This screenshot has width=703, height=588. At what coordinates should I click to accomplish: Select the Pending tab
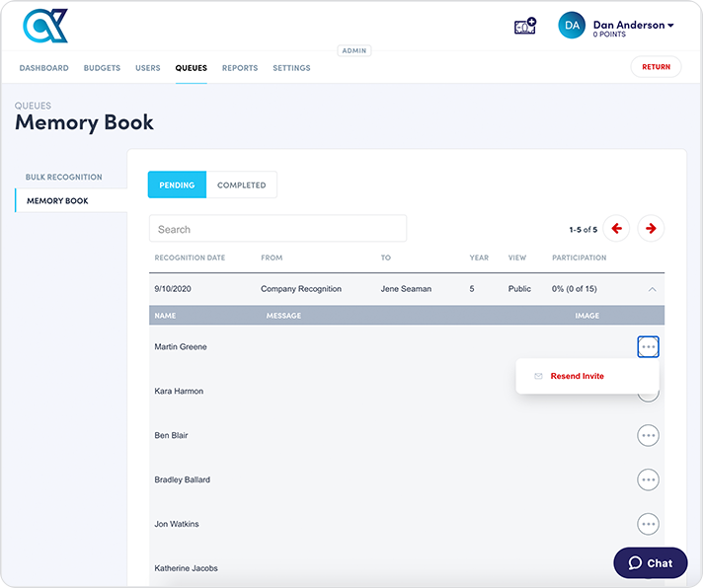pos(178,184)
